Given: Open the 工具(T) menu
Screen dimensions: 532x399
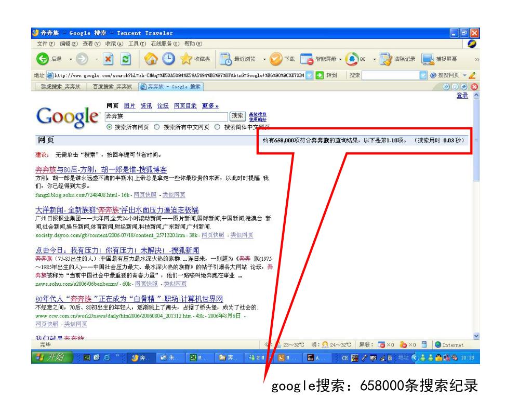Looking at the screenshot, I should [137, 44].
